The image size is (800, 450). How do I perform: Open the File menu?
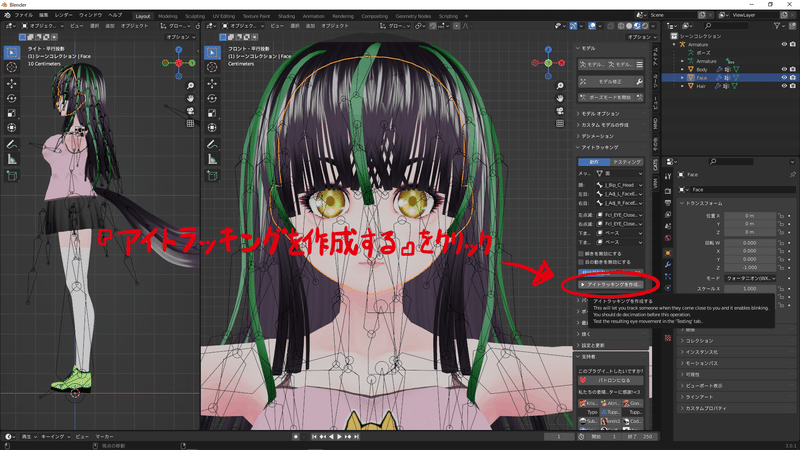(x=23, y=15)
